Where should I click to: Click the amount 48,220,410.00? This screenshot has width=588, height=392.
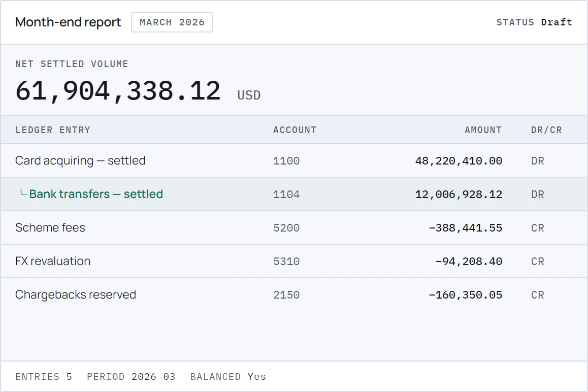tap(459, 161)
